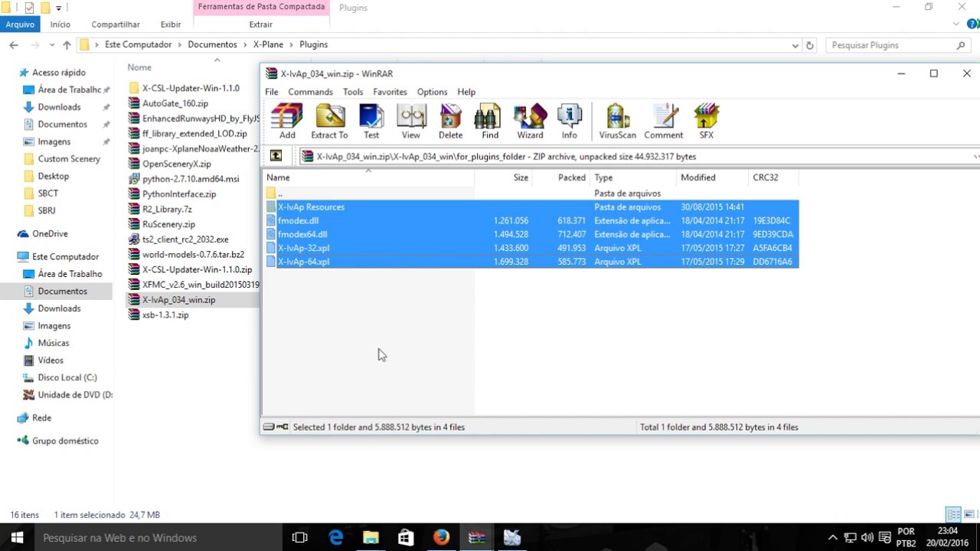
Task: Open the Tools menu in WinRAR
Action: pyautogui.click(x=353, y=92)
